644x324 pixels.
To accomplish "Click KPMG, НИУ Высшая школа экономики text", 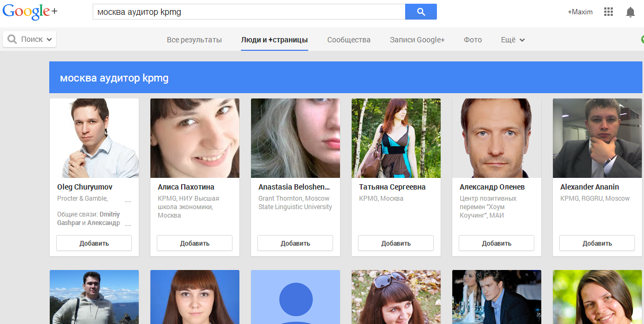I will pyautogui.click(x=189, y=207).
